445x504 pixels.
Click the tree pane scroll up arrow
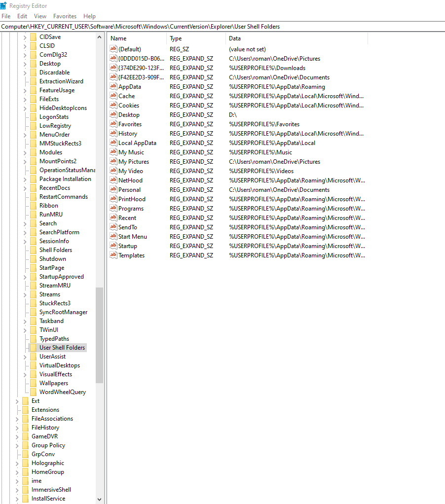99,37
